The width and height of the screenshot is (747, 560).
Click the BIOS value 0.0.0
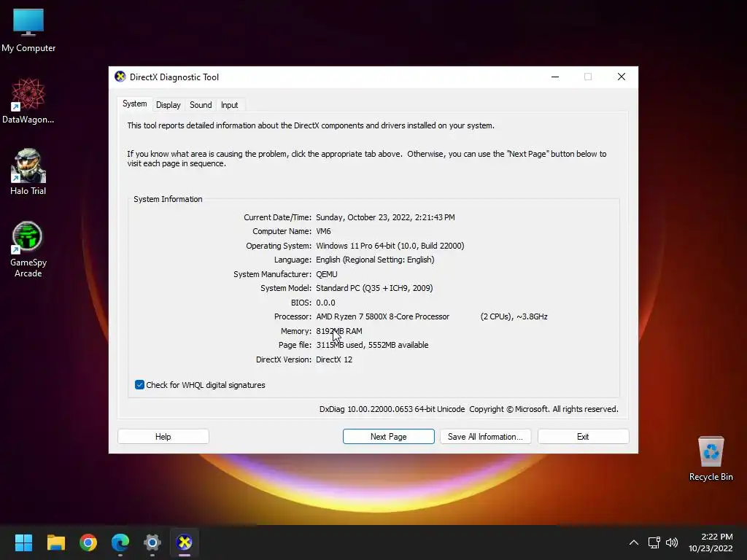coord(325,303)
